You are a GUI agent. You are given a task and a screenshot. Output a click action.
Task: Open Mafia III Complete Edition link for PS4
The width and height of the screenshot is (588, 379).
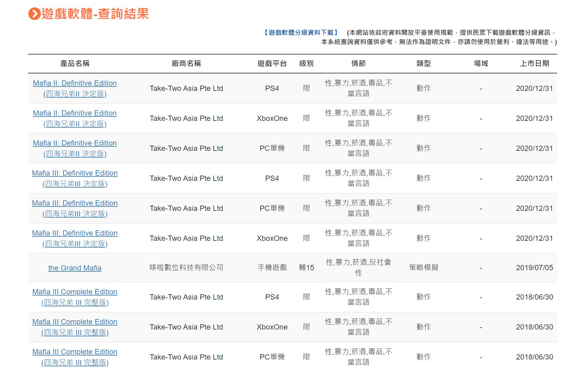point(75,292)
